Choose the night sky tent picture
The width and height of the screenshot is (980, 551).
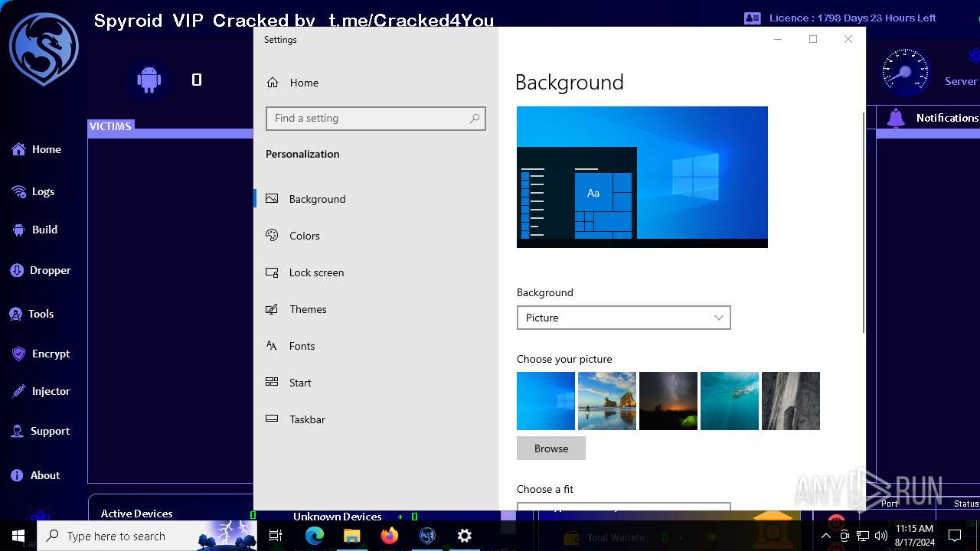click(x=668, y=401)
